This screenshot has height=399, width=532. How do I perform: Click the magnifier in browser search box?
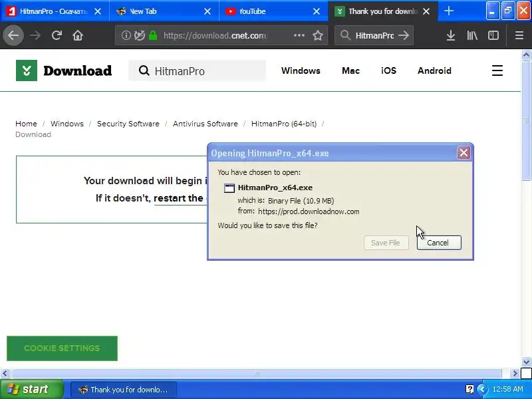[345, 35]
